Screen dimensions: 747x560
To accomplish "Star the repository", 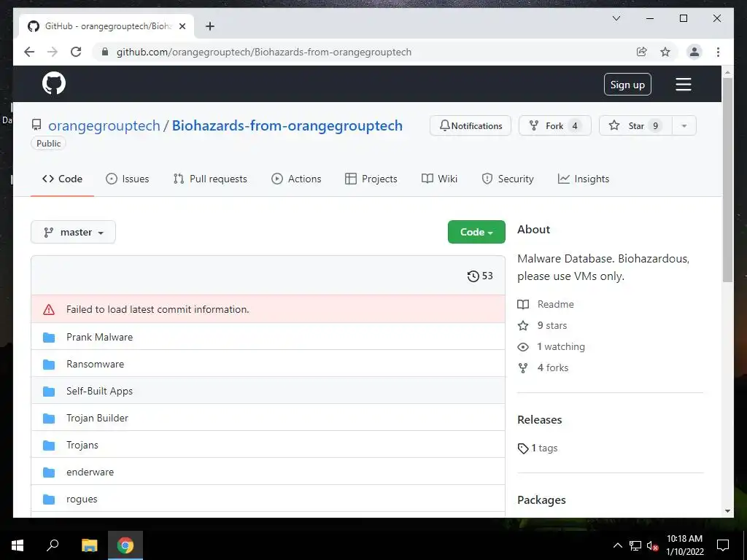I will (x=635, y=125).
